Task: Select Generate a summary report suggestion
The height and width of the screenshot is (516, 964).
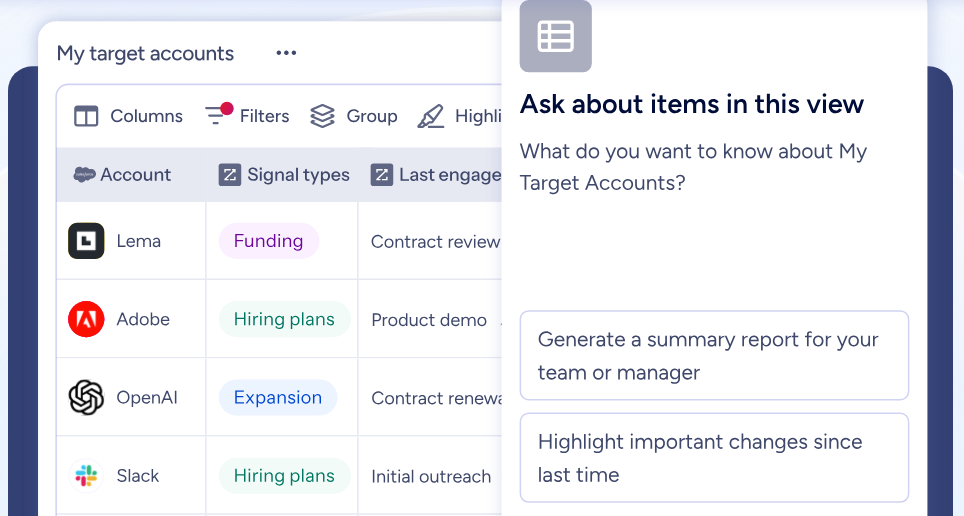Action: 714,355
